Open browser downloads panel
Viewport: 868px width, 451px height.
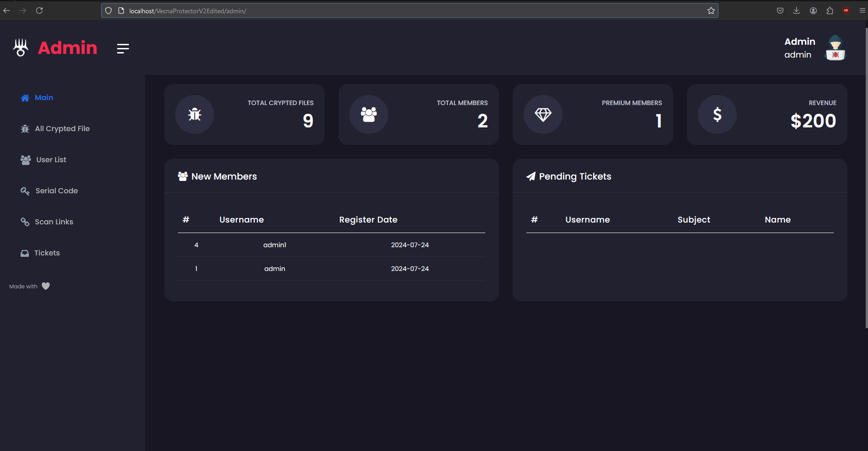pos(796,11)
